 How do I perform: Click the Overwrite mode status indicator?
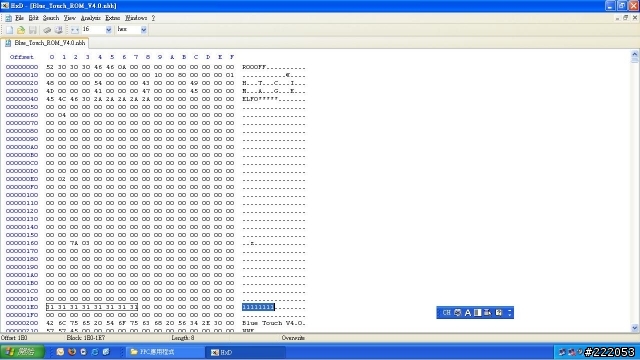pyautogui.click(x=293, y=338)
